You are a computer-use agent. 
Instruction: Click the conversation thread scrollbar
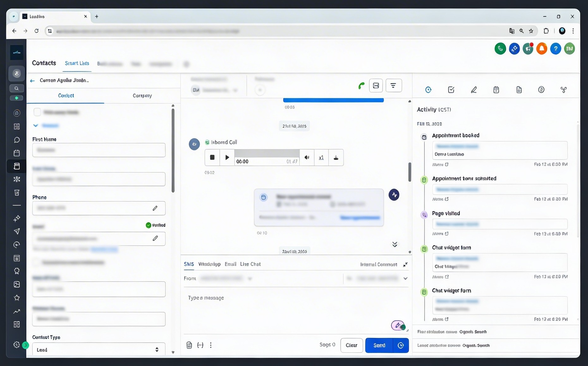410,172
